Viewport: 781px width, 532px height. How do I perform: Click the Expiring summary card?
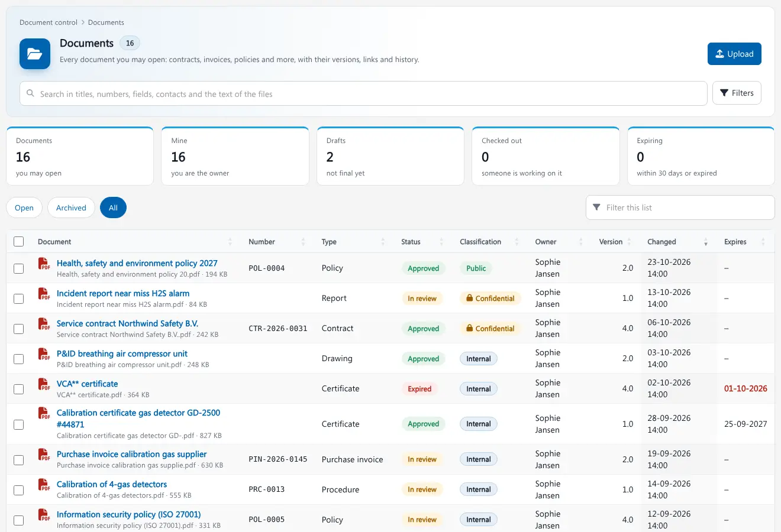coord(701,156)
